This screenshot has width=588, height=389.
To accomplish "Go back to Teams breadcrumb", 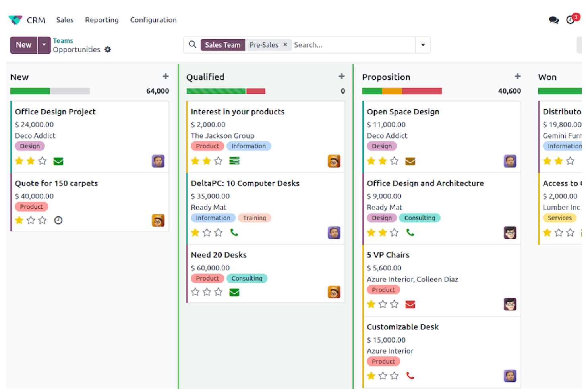I will (63, 40).
